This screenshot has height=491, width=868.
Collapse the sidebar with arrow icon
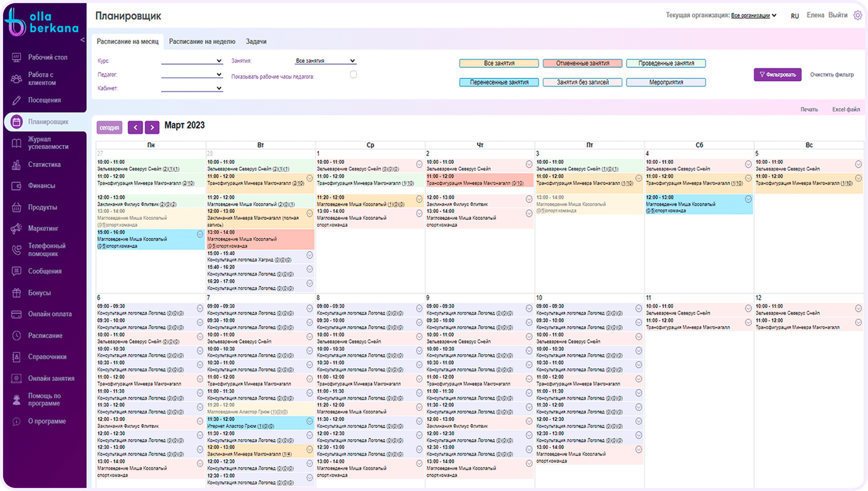[x=82, y=40]
